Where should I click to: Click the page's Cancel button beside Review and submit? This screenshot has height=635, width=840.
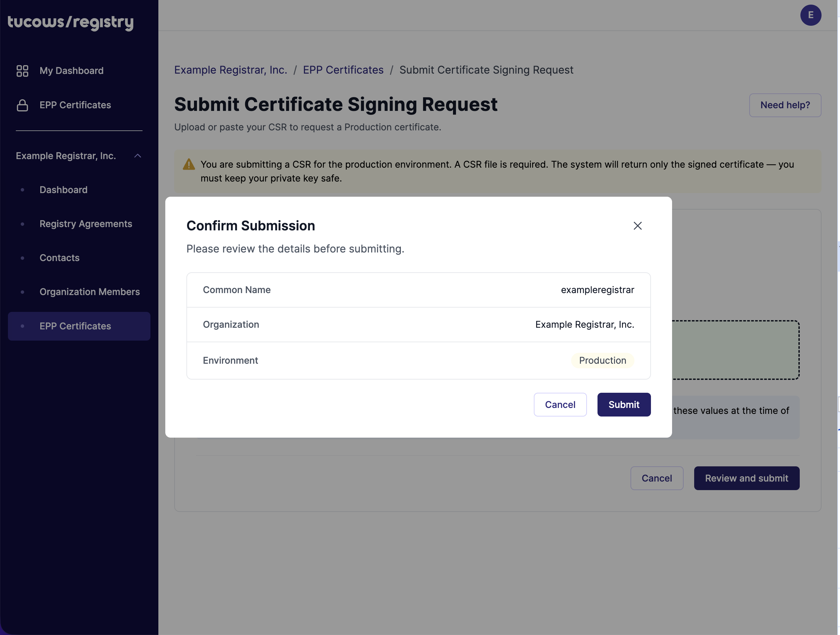(x=657, y=478)
